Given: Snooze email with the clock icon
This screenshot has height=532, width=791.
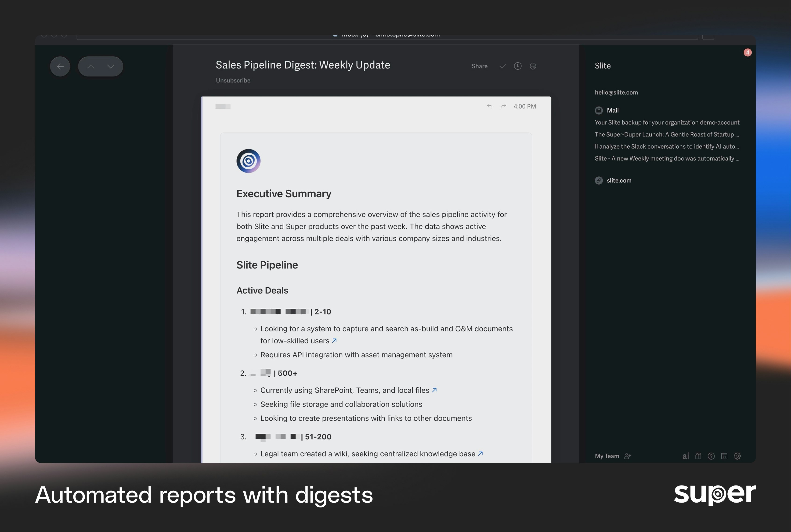Looking at the screenshot, I should (x=517, y=66).
